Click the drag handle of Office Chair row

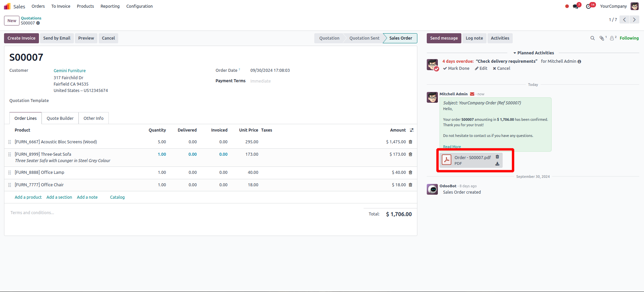(9, 185)
